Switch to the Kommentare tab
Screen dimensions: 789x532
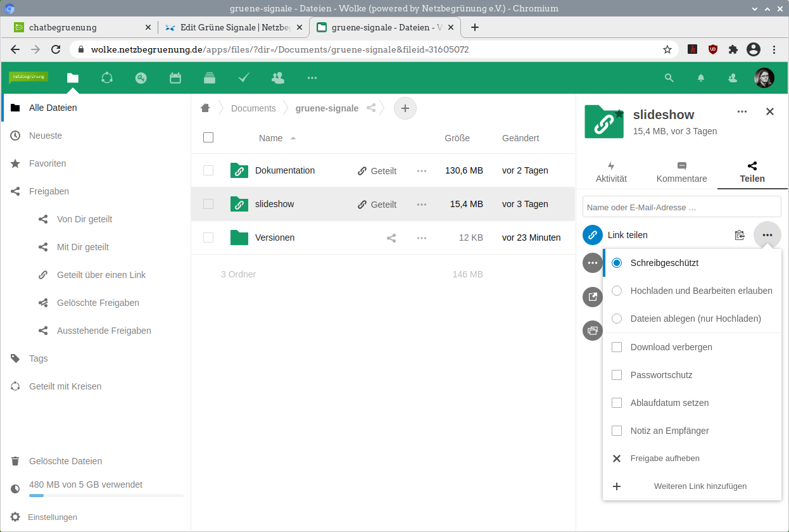click(682, 172)
